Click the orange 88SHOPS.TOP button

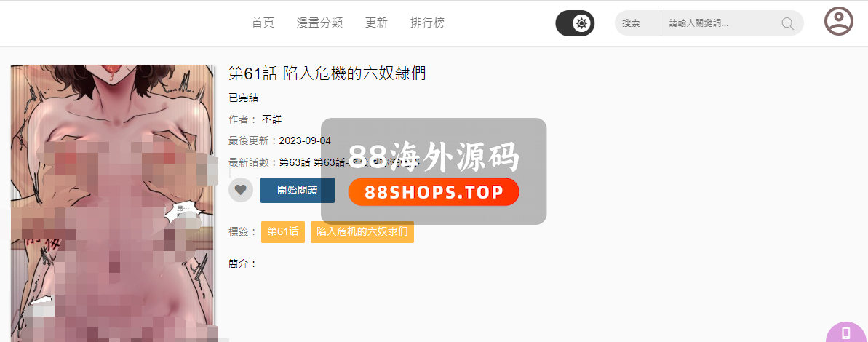pyautogui.click(x=434, y=192)
